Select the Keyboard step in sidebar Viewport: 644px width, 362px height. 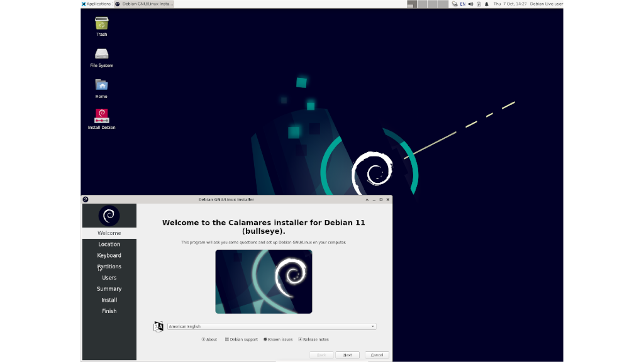109,255
